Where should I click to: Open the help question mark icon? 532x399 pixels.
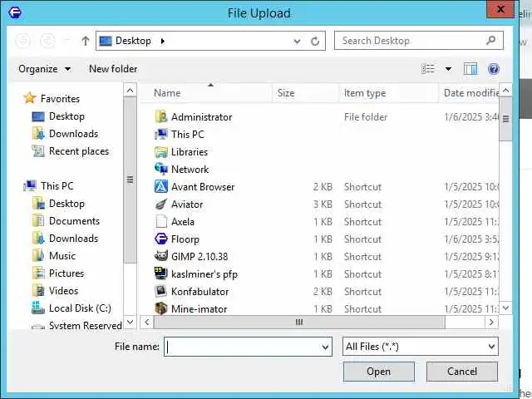[493, 69]
